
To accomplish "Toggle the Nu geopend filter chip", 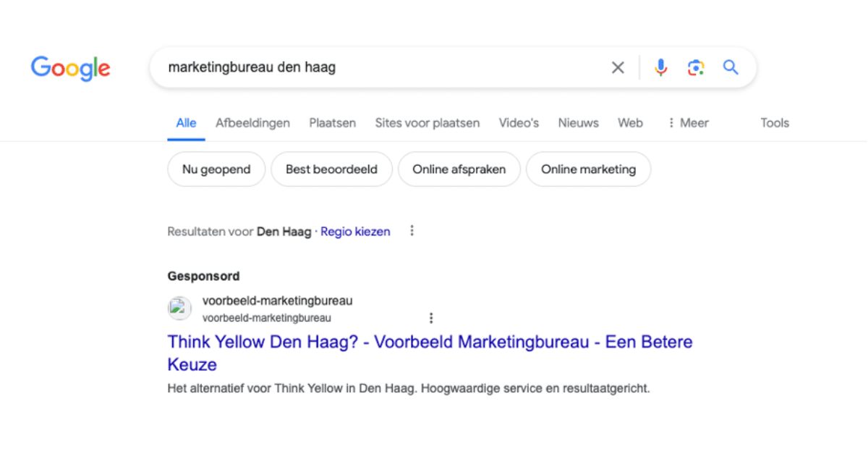I will (x=216, y=169).
